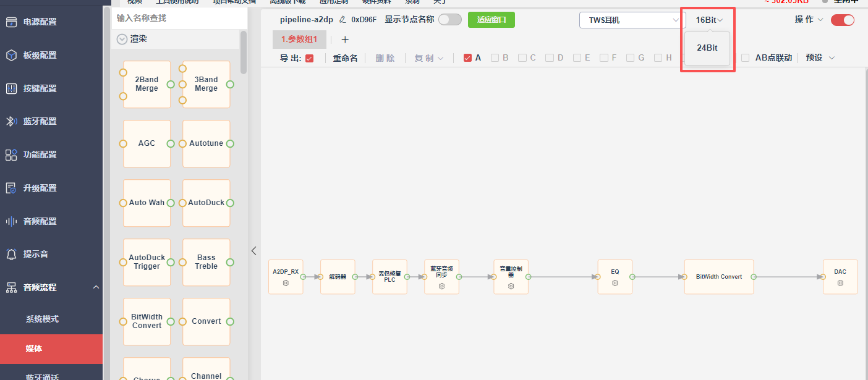Click the 功能配置 grid icon
Viewport: 868px width, 380px height.
click(x=11, y=155)
